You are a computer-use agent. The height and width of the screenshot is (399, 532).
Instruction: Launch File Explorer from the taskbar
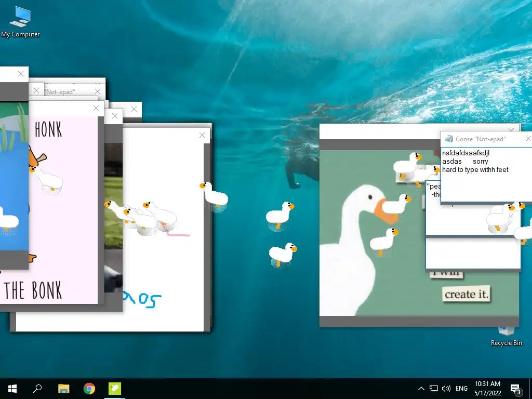[x=63, y=389]
